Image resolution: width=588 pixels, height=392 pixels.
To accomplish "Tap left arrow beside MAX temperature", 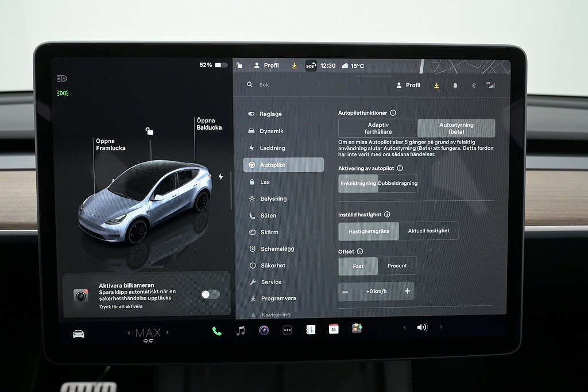I will point(129,333).
